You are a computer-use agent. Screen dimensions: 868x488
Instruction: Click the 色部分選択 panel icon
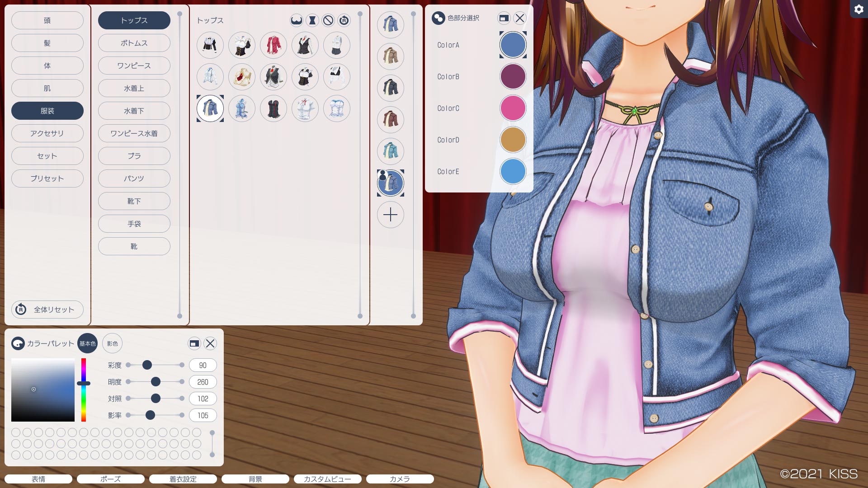click(x=439, y=18)
